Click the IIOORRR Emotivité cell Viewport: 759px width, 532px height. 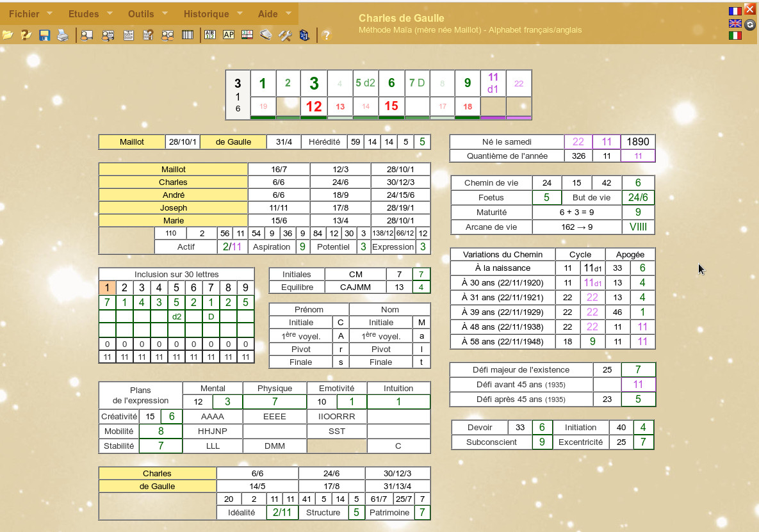(x=336, y=416)
